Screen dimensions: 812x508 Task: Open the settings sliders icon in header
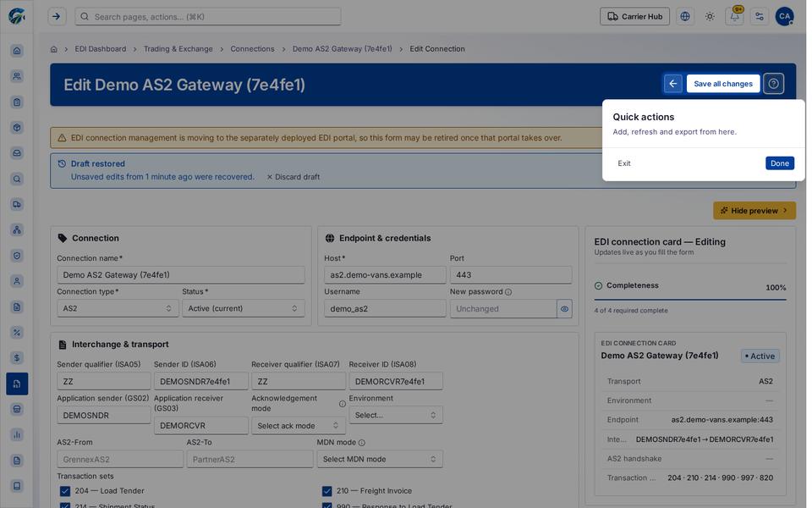760,17
